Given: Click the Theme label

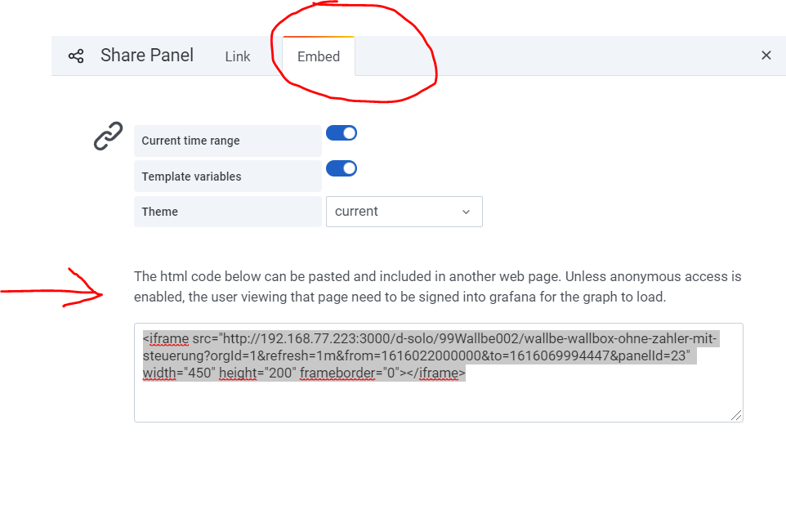Looking at the screenshot, I should (160, 212).
